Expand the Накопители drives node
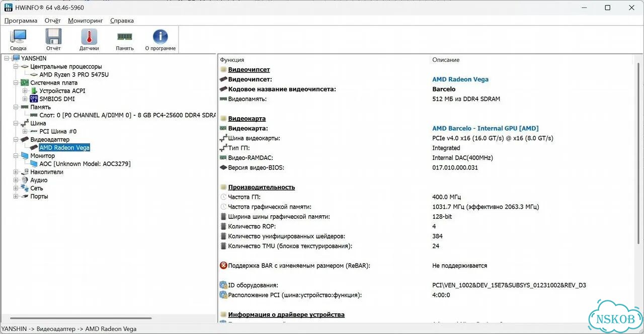The height and width of the screenshot is (334, 644). (16, 172)
